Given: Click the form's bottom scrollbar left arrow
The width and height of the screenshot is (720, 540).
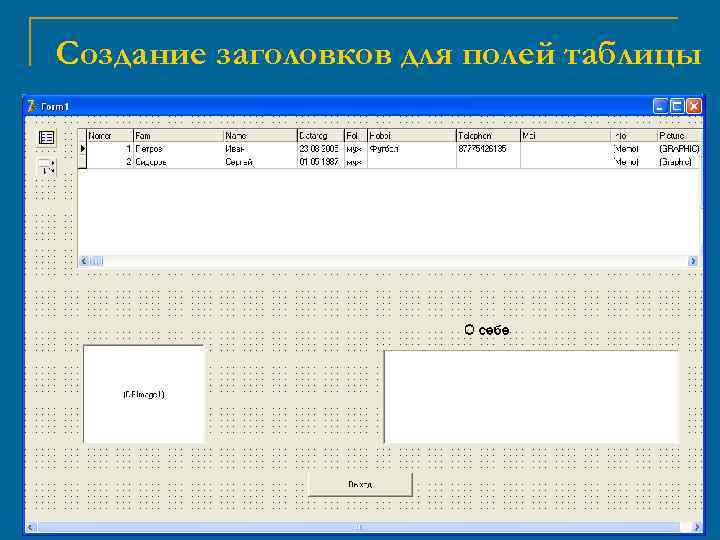Looking at the screenshot, I should point(31,527).
